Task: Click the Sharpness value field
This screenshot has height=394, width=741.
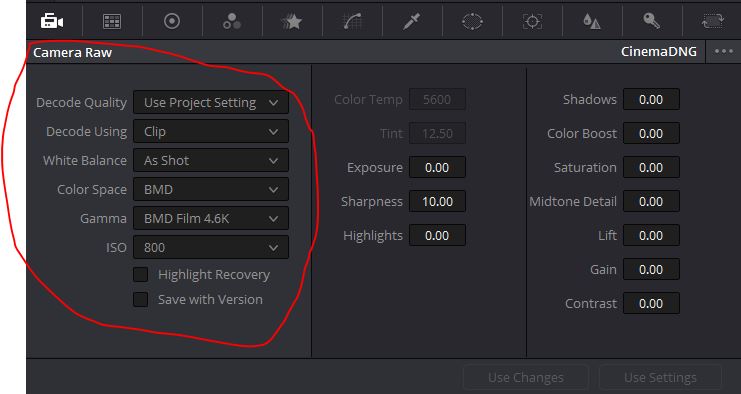Action: [437, 202]
